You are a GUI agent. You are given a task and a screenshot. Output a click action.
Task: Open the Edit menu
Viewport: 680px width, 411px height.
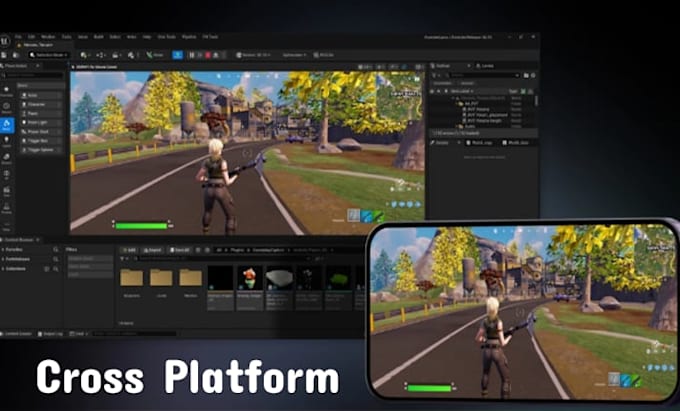[x=32, y=37]
